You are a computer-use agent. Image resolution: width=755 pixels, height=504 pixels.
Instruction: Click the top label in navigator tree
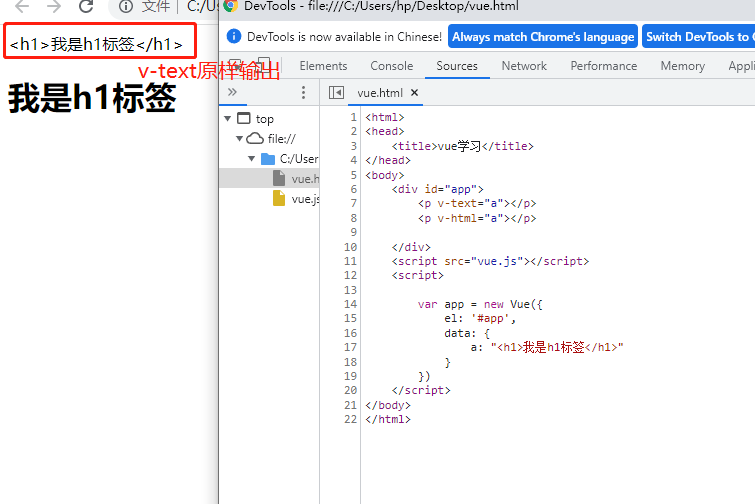(x=265, y=119)
